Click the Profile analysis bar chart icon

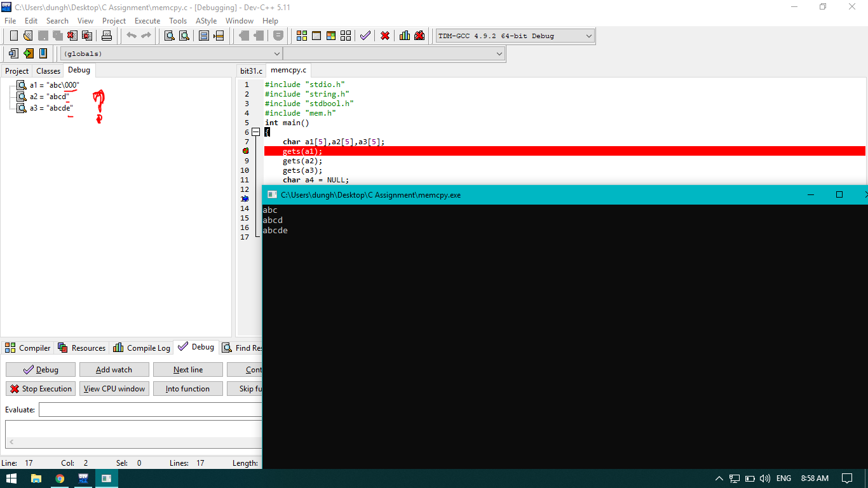click(x=405, y=36)
